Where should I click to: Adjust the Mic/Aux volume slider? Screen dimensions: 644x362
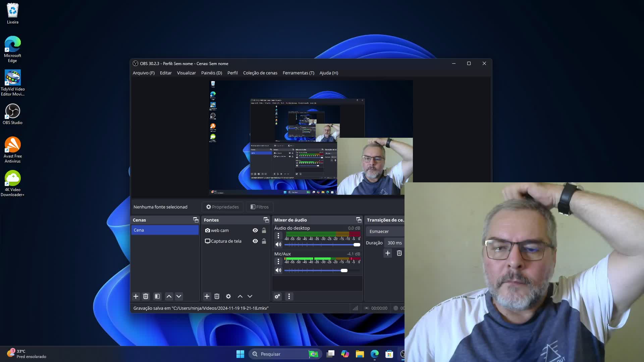point(344,270)
